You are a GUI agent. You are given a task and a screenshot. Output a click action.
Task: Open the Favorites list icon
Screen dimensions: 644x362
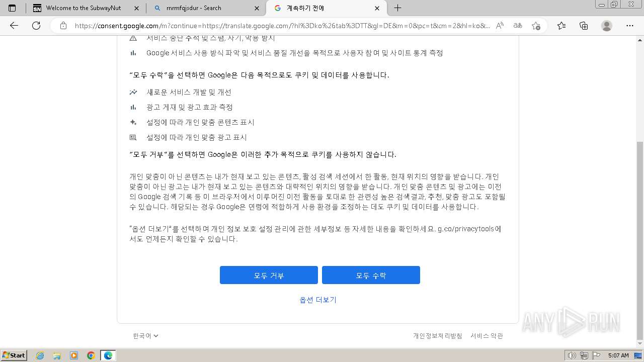tap(561, 26)
